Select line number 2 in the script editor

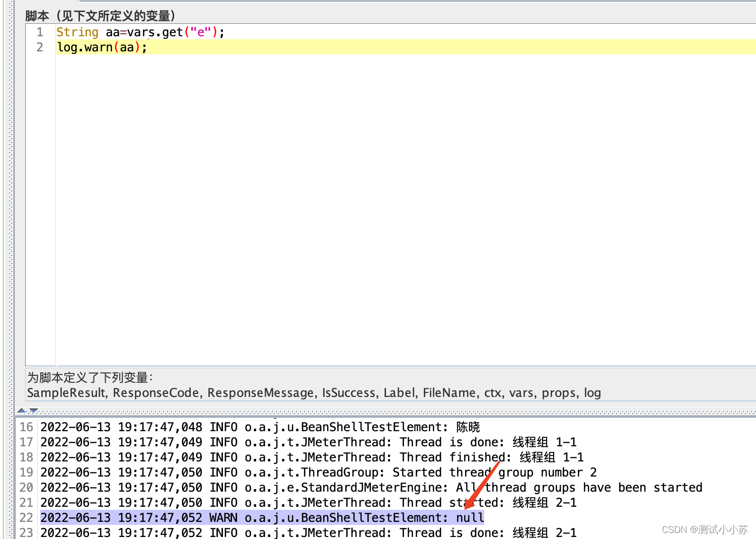[x=40, y=47]
